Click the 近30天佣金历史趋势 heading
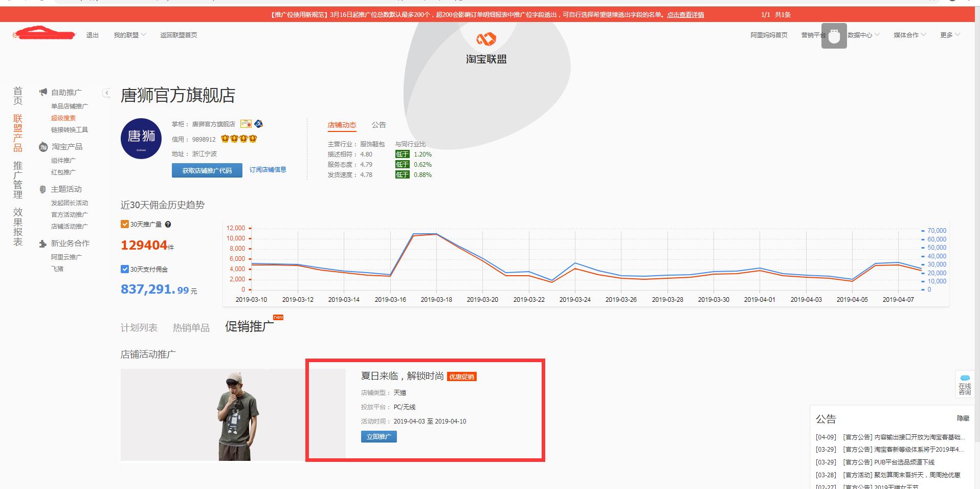 [x=163, y=205]
